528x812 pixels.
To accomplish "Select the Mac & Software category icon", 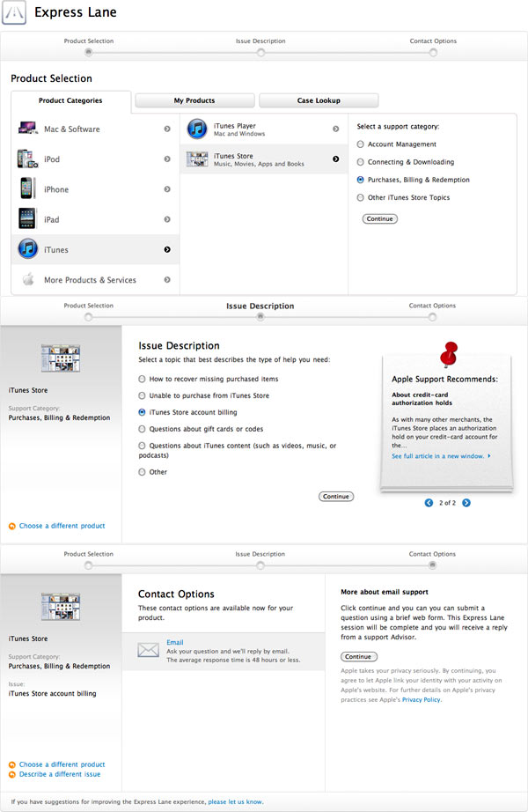I will click(27, 129).
